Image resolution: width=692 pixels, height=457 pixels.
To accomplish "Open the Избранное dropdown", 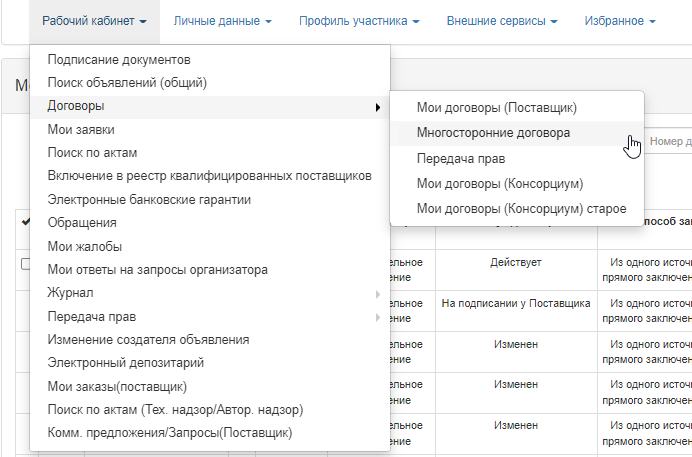I will tap(618, 21).
